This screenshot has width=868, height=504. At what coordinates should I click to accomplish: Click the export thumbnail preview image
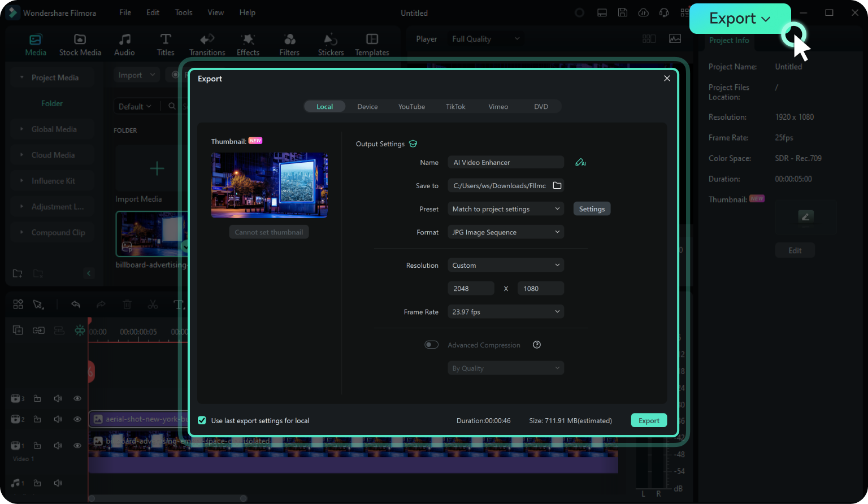tap(269, 185)
